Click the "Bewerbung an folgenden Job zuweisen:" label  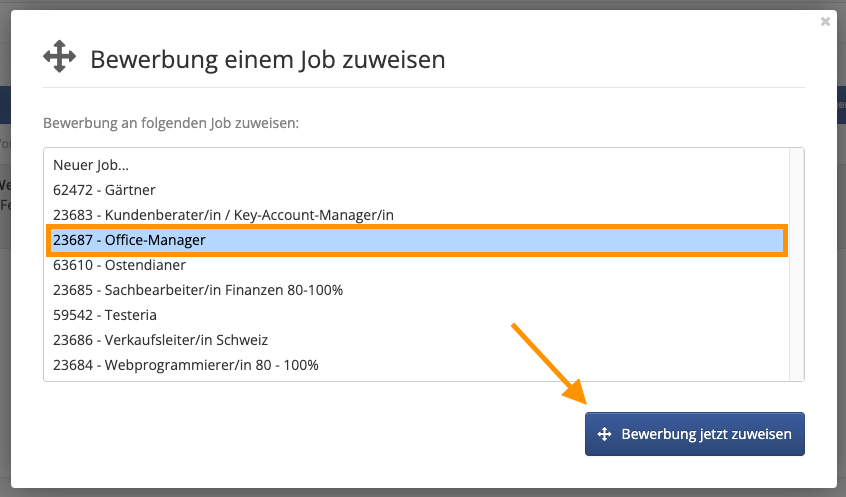pos(171,123)
